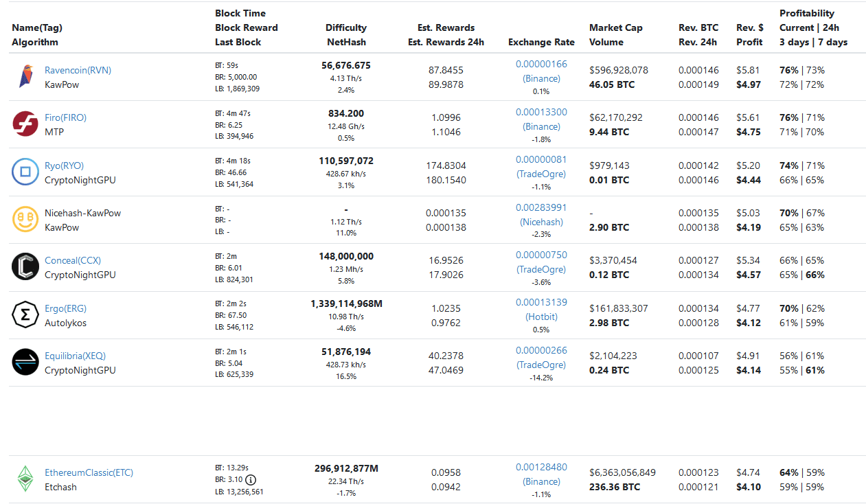This screenshot has height=504, width=866.
Task: Click the Equilibria arrows logo
Action: coord(25,363)
